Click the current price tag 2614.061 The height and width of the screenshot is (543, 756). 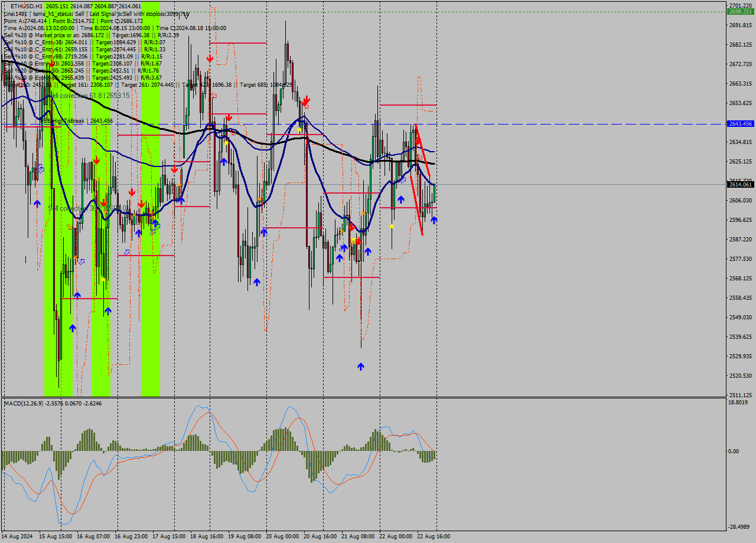click(741, 185)
